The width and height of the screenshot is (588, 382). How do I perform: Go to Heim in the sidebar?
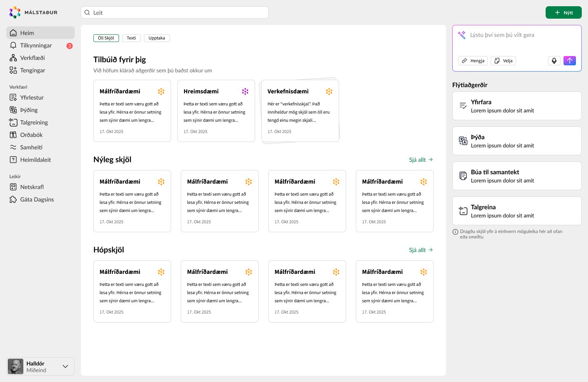[40, 33]
